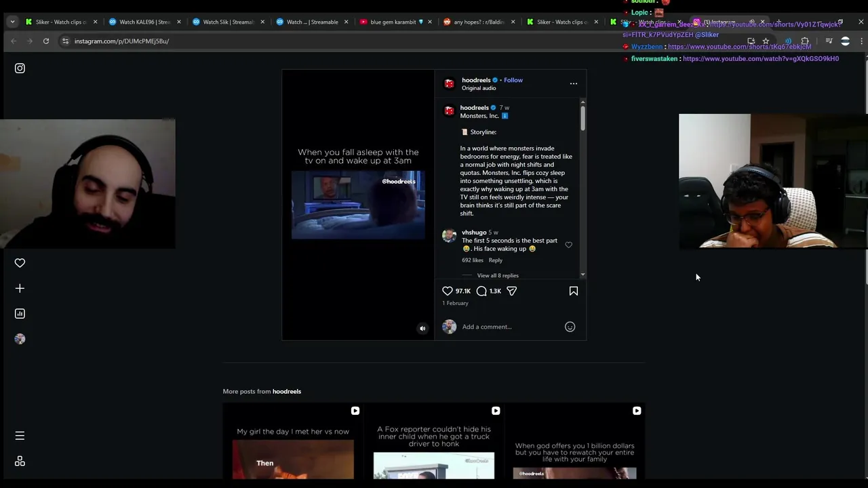Open Chrome three-dot menu
The width and height of the screenshot is (868, 488).
pos(861,41)
